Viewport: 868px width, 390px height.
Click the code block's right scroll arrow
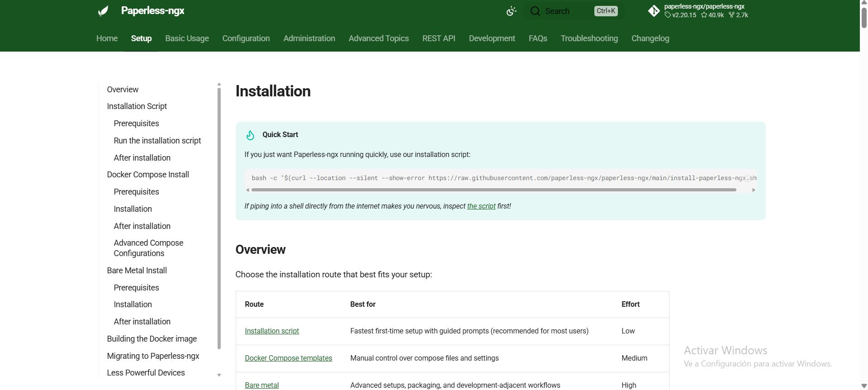tap(754, 190)
